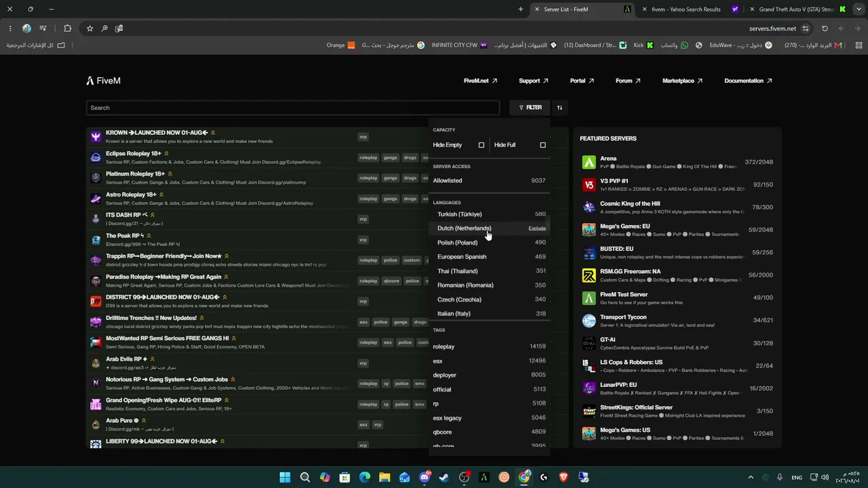The image size is (868, 488).
Task: Click the Mega's Games: EU server name
Action: click(625, 226)
